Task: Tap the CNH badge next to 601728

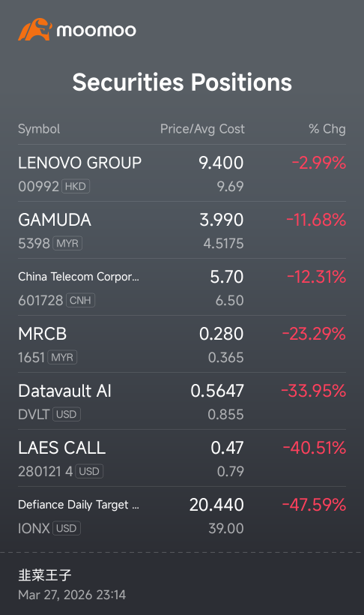Action: coord(80,301)
